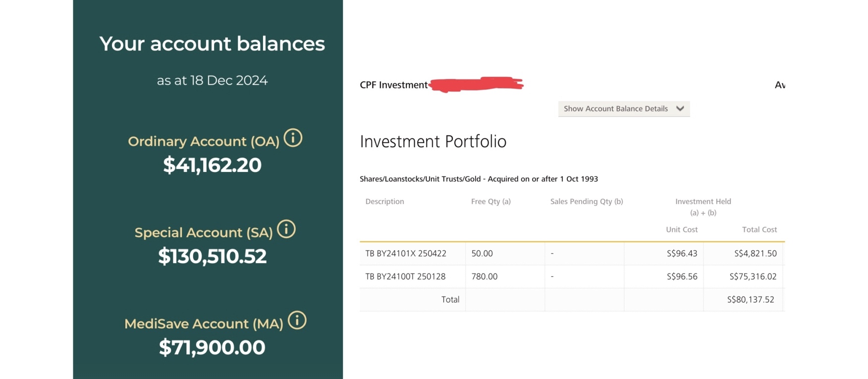This screenshot has width=868, height=379.
Task: Select the TB BY24101X 250422 holding
Action: [x=406, y=254]
